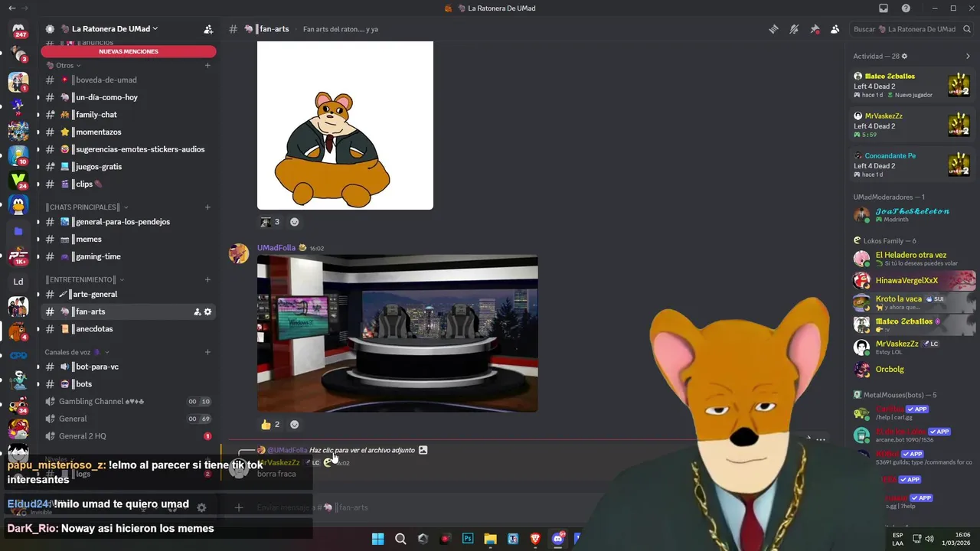Open activity settings gear next to Actividad

(x=904, y=56)
